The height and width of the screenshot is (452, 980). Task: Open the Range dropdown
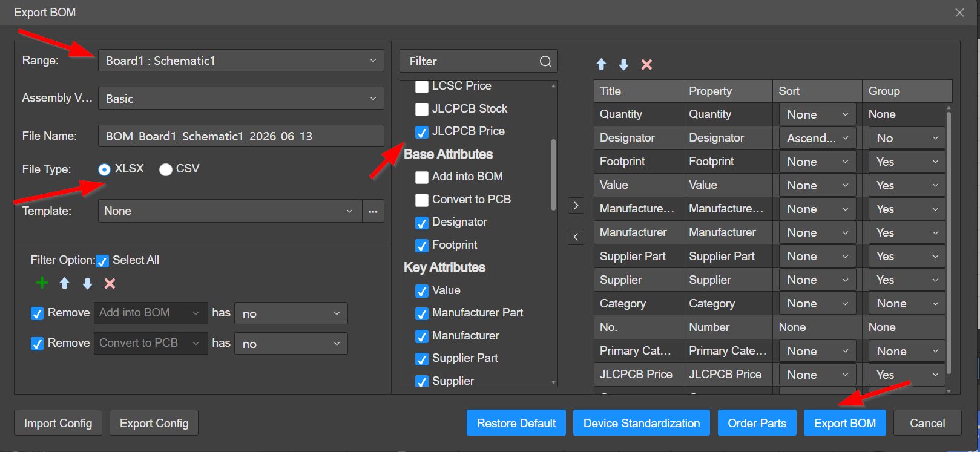pyautogui.click(x=241, y=61)
